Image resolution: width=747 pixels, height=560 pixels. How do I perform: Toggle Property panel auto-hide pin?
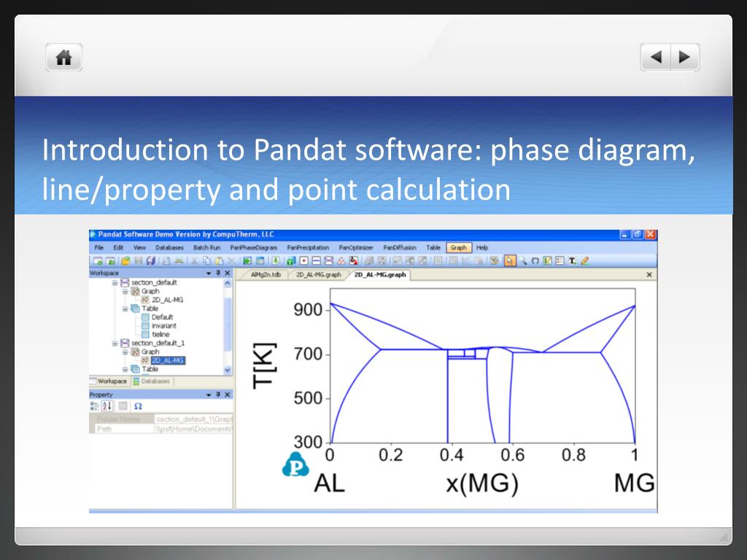(218, 394)
